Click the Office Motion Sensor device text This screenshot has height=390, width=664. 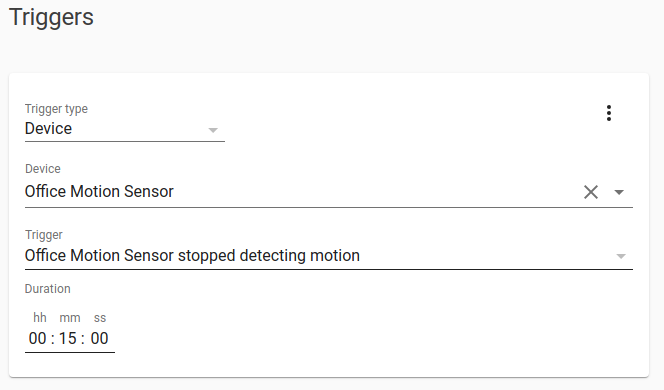pyautogui.click(x=99, y=191)
